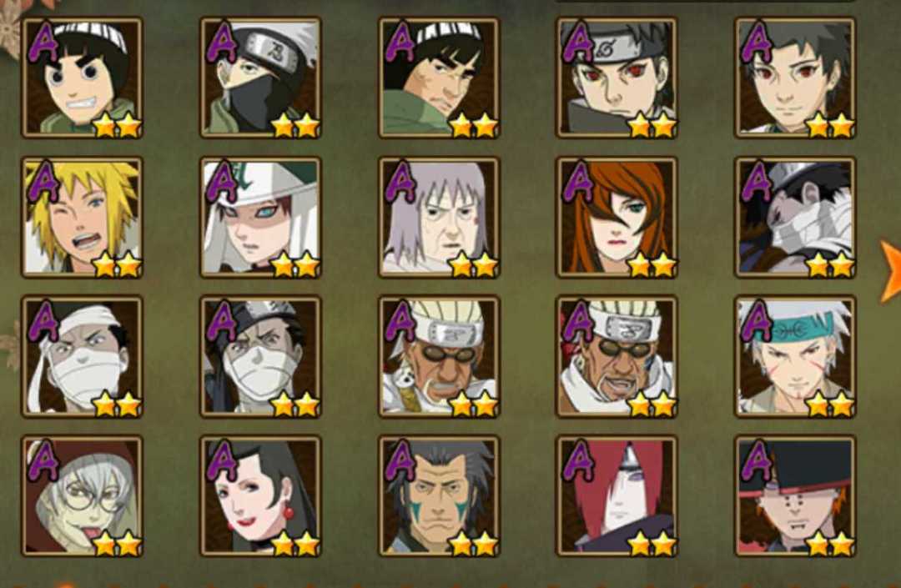Pick masked Zabuza wearing metal headband
This screenshot has height=588, width=901.
[x=261, y=356]
